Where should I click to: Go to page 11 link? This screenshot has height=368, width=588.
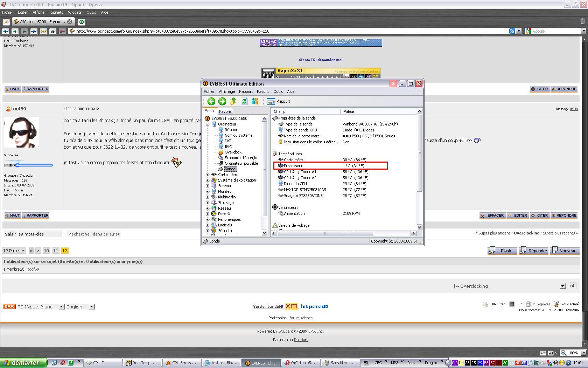(x=55, y=251)
